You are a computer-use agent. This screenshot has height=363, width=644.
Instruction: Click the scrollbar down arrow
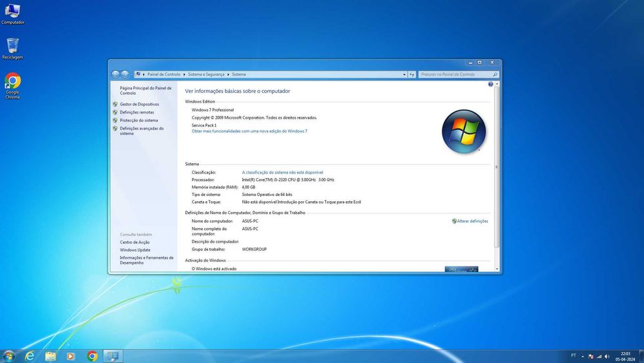[497, 269]
